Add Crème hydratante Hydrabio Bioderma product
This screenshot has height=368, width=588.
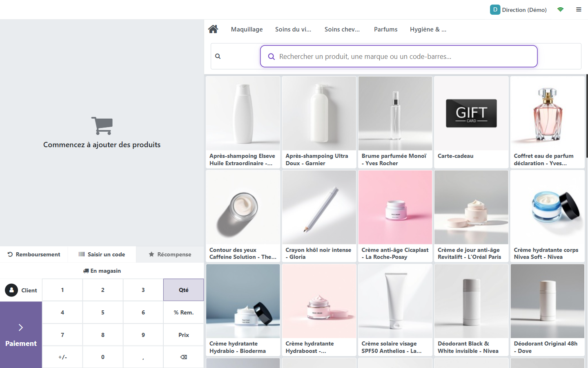243,310
